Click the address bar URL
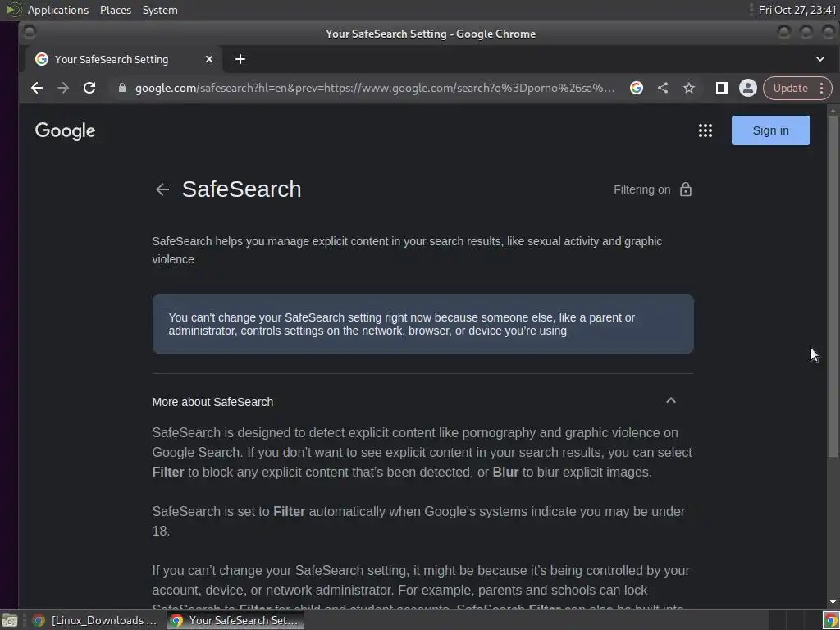The height and width of the screenshot is (630, 840). 375,88
